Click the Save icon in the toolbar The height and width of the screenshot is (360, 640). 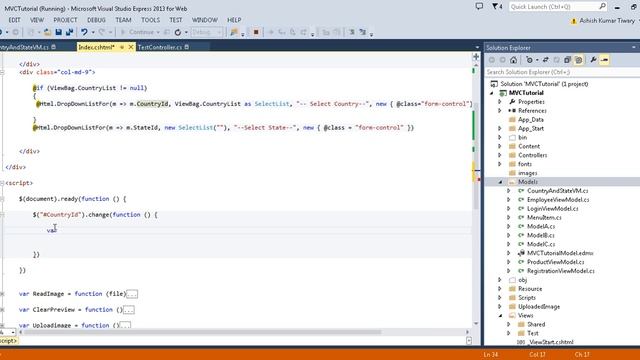[59, 32]
